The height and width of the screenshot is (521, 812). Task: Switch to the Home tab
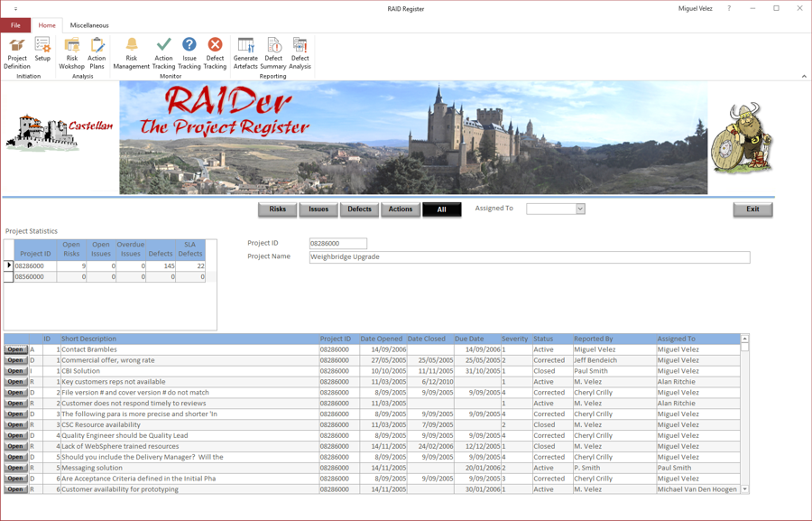pyautogui.click(x=47, y=25)
